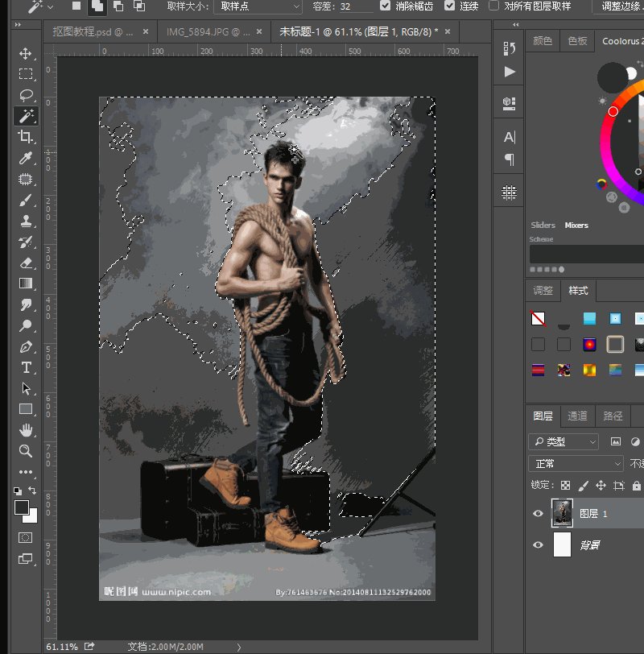Select the Horizontal Type tool
This screenshot has width=644, height=654.
tap(26, 367)
